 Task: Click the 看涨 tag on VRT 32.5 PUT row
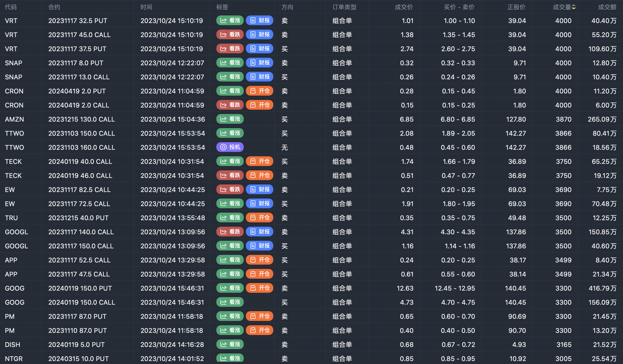click(x=230, y=21)
